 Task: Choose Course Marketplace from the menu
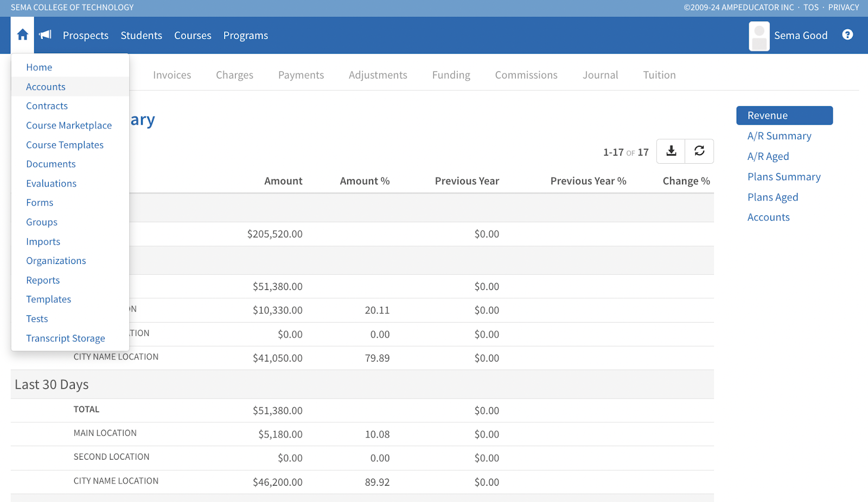point(70,125)
